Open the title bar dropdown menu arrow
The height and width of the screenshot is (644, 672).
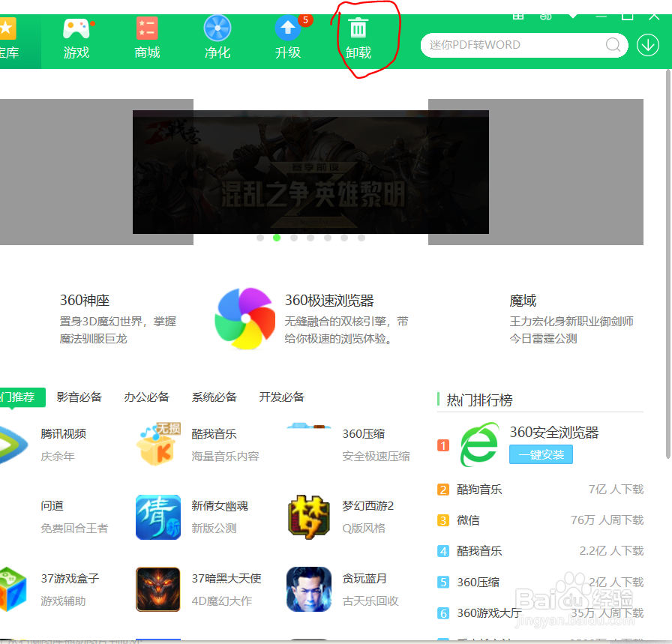pos(573,16)
